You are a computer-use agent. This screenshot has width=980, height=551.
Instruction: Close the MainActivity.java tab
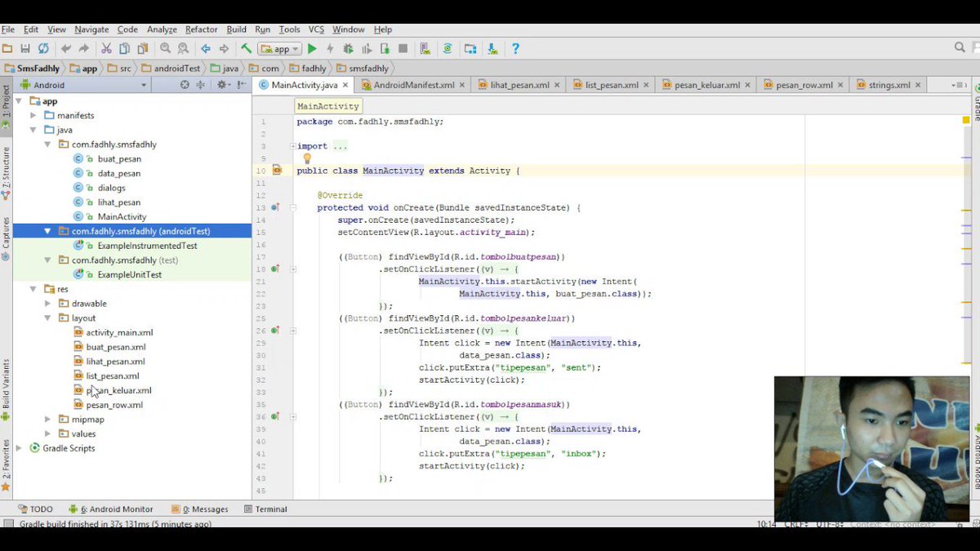pos(345,85)
